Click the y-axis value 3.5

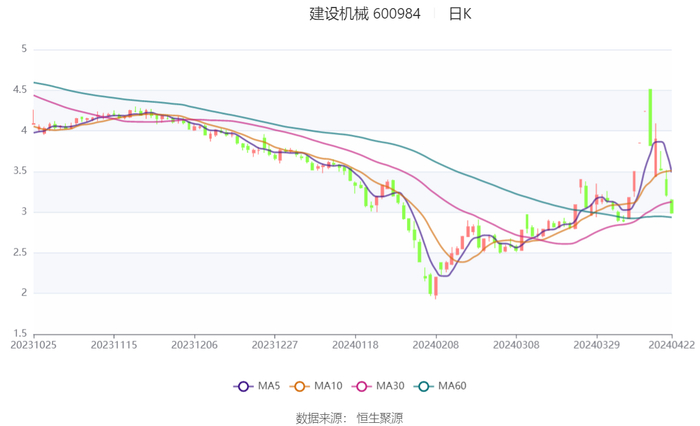click(x=20, y=171)
